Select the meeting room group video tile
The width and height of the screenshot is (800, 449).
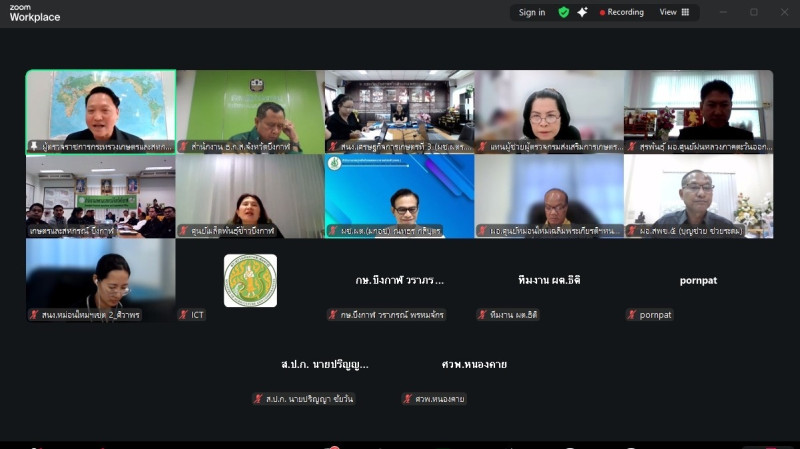coord(101,196)
